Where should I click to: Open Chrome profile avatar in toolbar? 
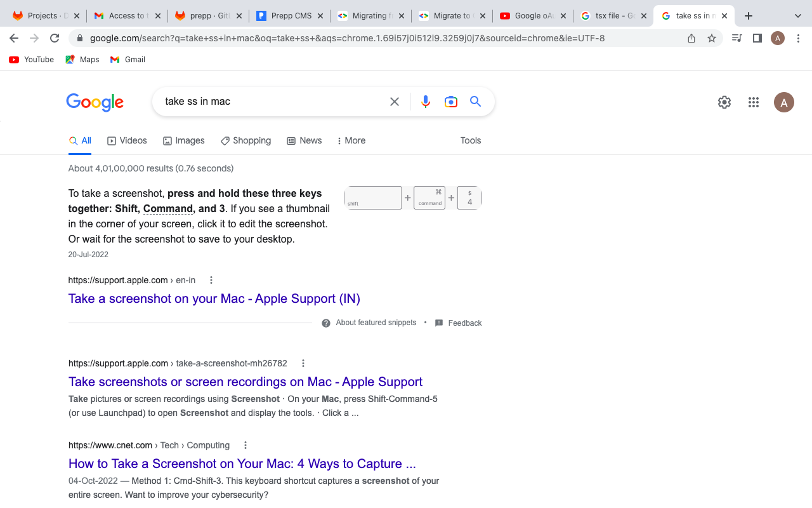tap(778, 38)
